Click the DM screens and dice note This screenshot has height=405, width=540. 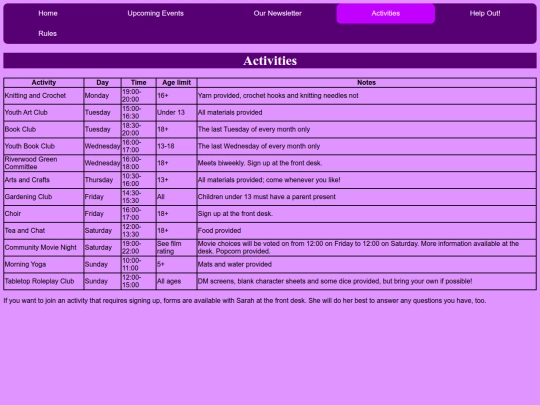coord(366,281)
